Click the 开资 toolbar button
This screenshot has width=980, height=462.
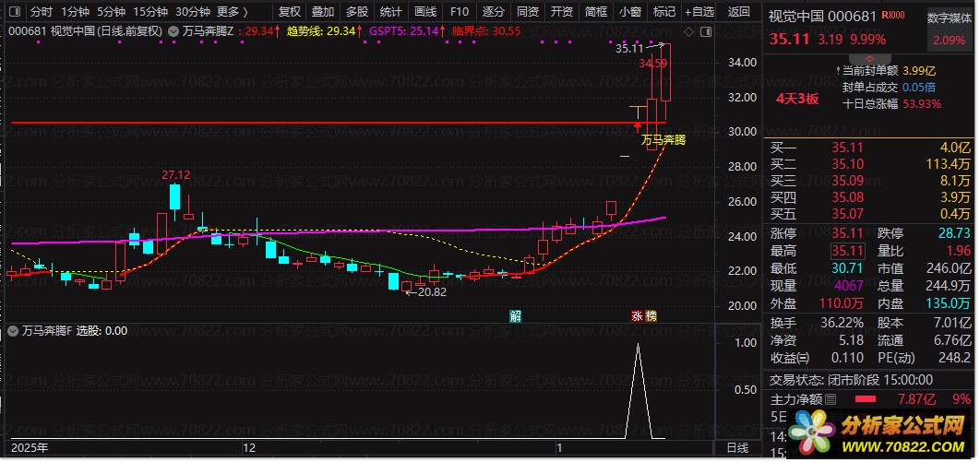(562, 11)
